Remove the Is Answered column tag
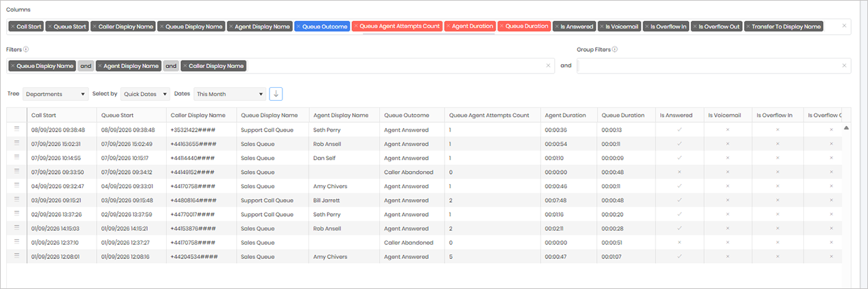This screenshot has height=289, width=868. [x=556, y=27]
